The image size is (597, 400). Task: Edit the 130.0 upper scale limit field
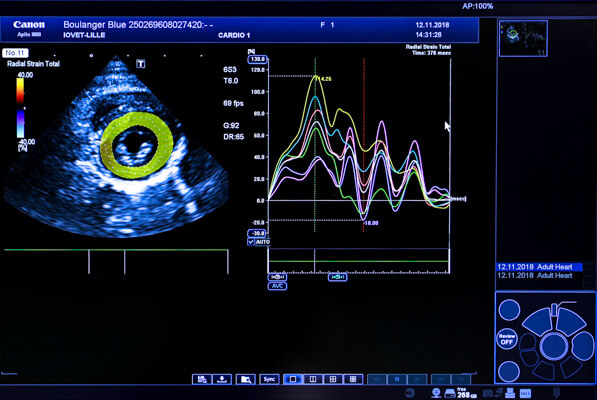pos(258,59)
